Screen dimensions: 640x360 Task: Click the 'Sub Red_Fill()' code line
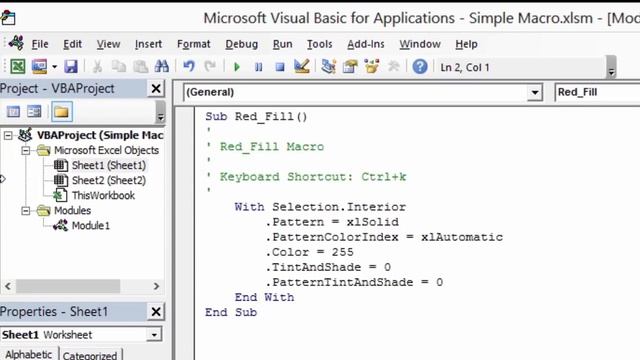pos(256,117)
